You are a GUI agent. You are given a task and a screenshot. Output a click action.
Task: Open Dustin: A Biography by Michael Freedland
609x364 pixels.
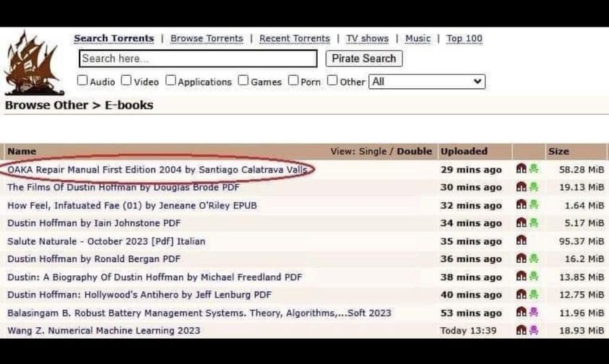coord(155,277)
